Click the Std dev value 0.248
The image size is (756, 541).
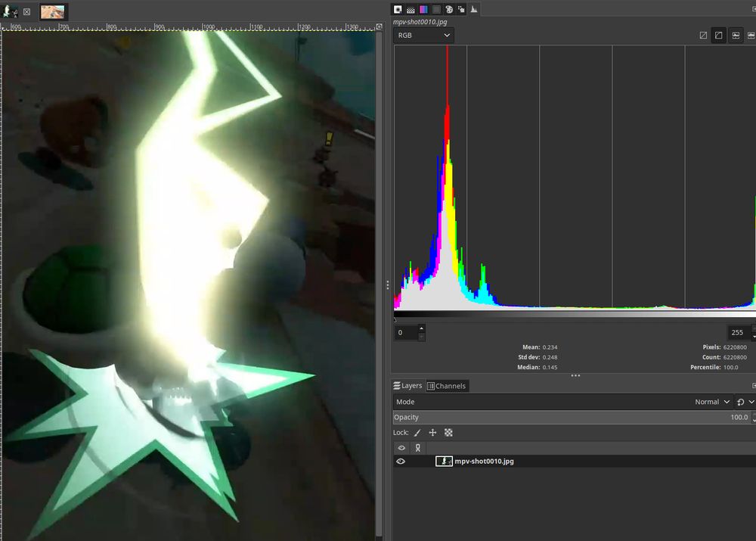[x=550, y=357]
